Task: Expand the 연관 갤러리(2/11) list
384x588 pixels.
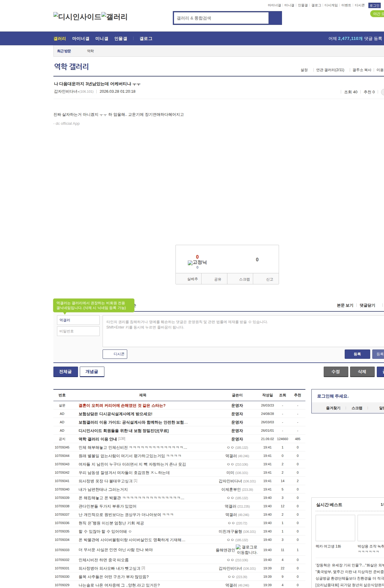Action: (330, 70)
